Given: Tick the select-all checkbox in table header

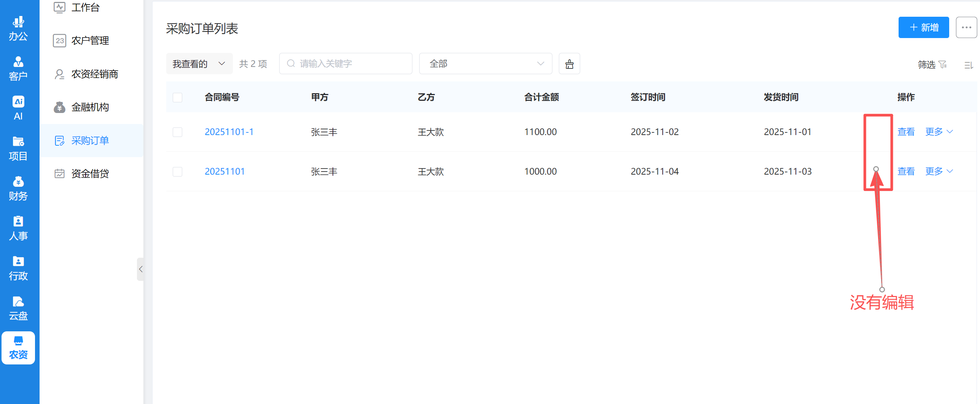Looking at the screenshot, I should [x=177, y=97].
